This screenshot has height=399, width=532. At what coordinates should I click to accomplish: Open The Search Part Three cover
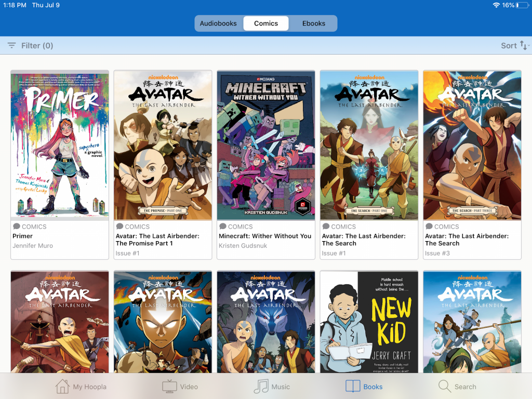pyautogui.click(x=472, y=145)
